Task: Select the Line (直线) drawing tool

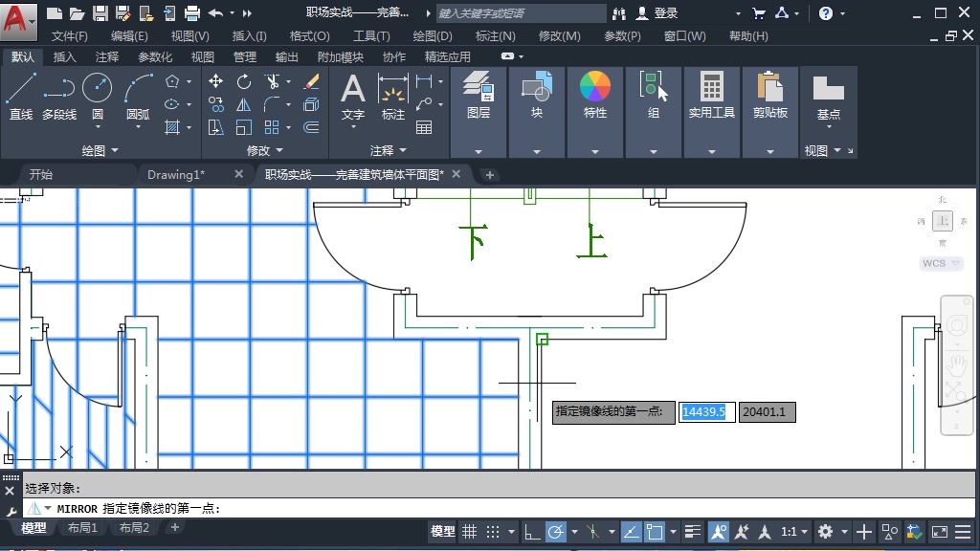Action: (x=21, y=91)
